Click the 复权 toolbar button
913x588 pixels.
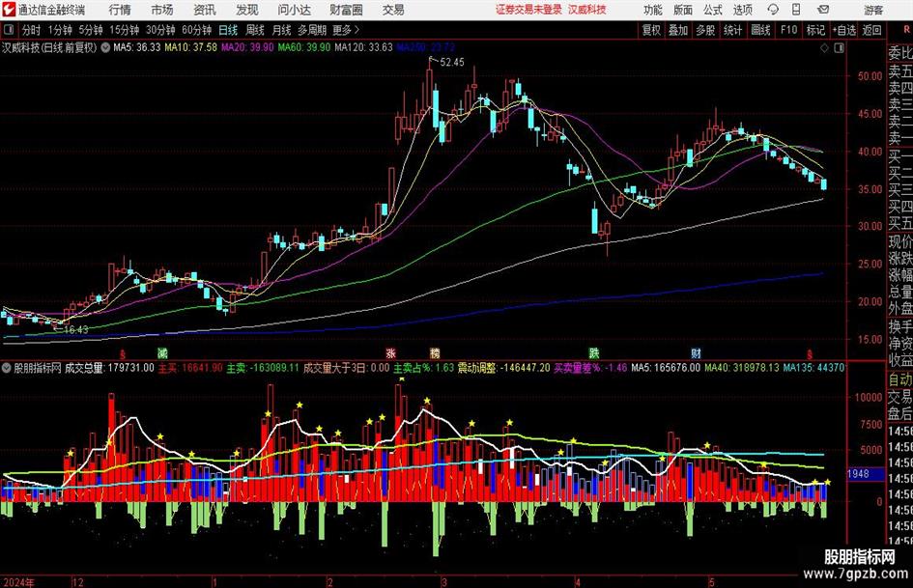tap(651, 30)
